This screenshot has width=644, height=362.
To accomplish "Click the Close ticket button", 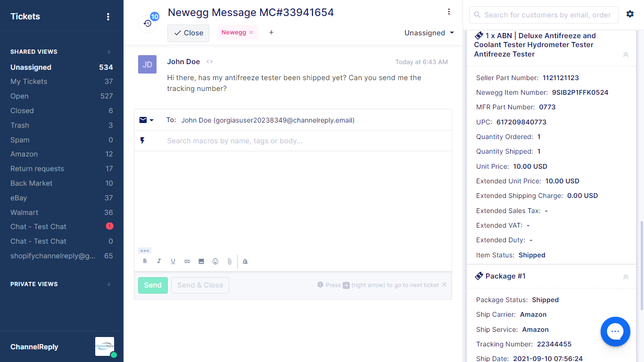I will (x=188, y=33).
